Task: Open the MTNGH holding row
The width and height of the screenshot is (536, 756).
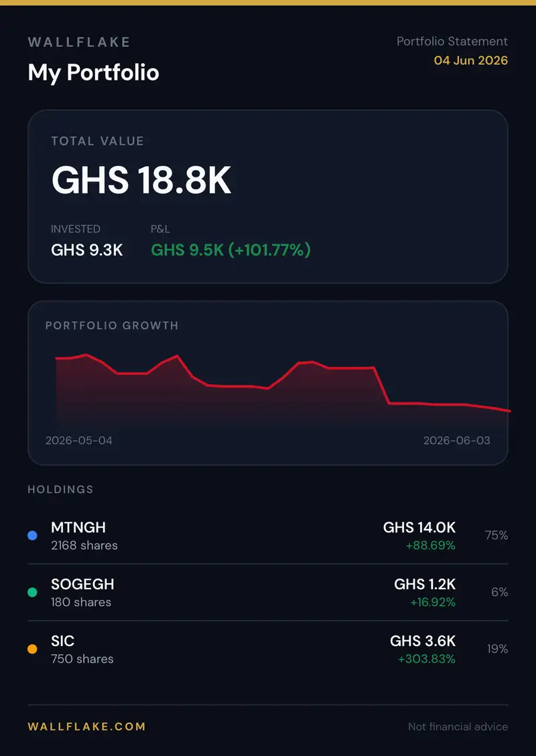Action: [x=268, y=536]
